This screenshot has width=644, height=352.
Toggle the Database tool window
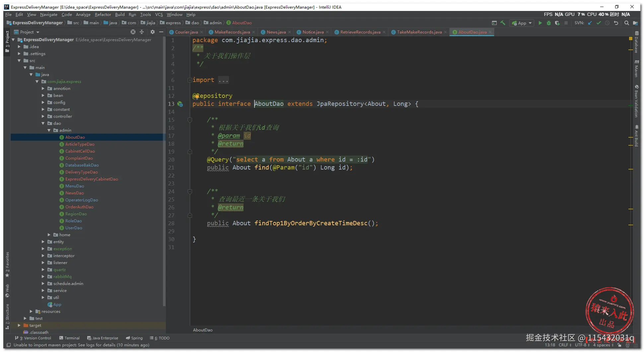click(x=636, y=42)
